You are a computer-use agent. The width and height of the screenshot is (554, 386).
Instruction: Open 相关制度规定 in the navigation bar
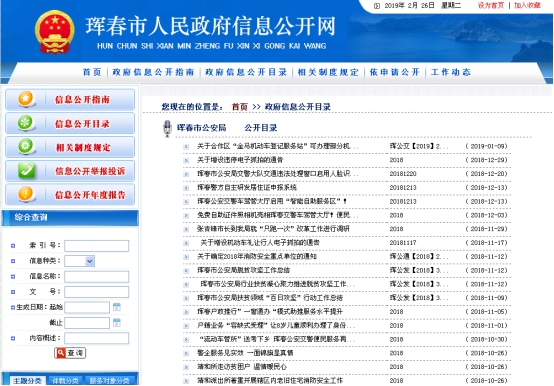(x=328, y=72)
